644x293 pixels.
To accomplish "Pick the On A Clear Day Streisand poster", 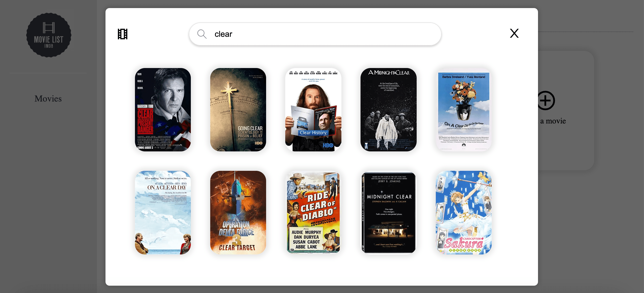I will tap(464, 110).
